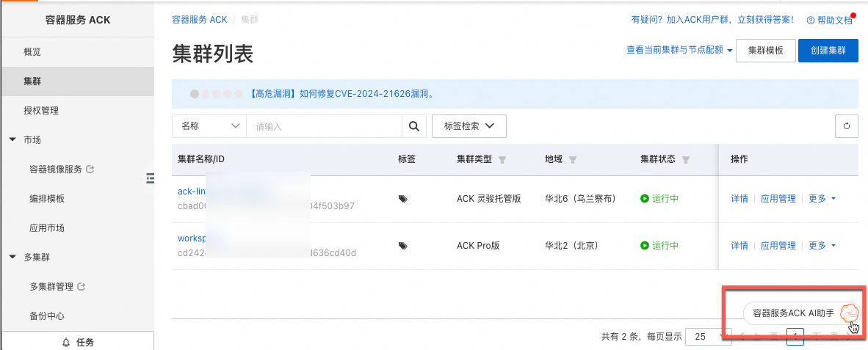Filter by 集群类型 column funnel icon

coord(502,160)
